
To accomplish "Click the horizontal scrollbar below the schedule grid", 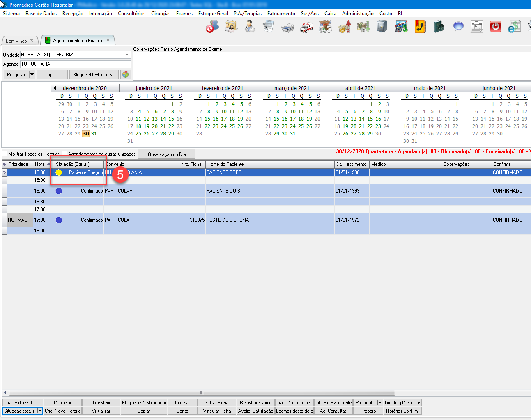I will click(x=201, y=392).
